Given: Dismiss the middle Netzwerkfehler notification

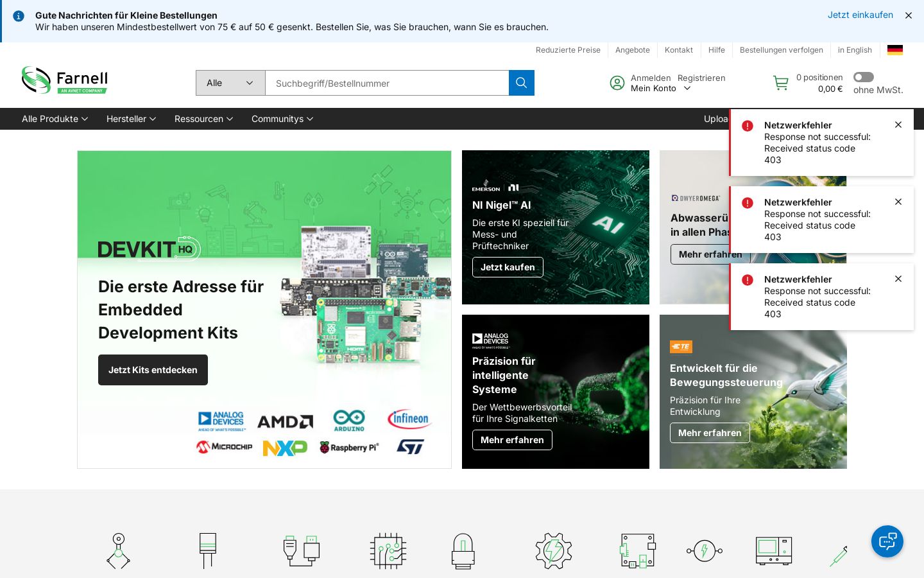Looking at the screenshot, I should coord(898,202).
